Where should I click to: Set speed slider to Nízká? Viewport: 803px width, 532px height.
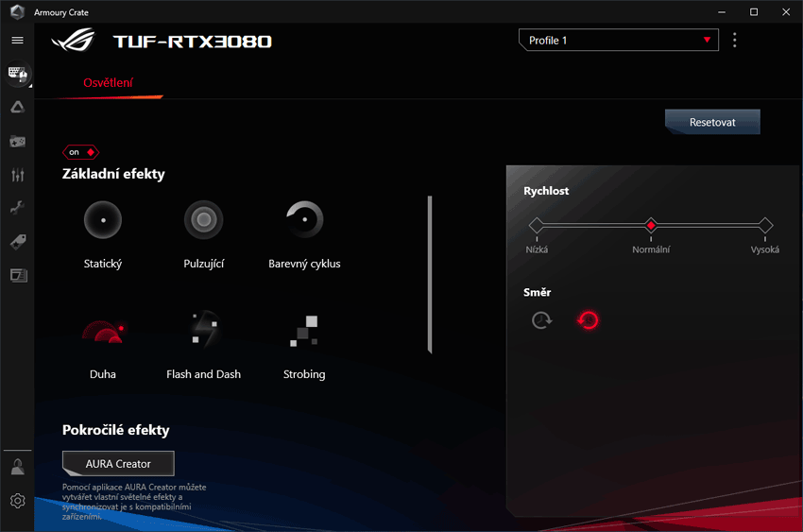[x=537, y=225]
